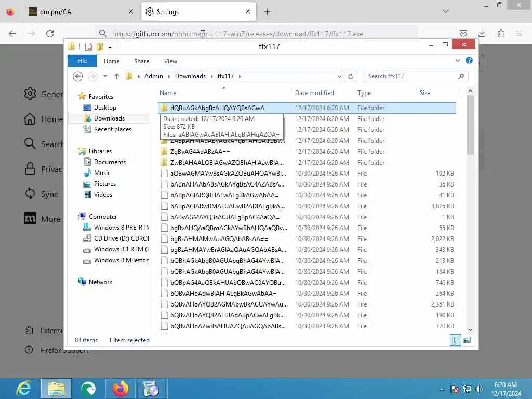Expand the Admin breadcrumb arrow
Screen dimensions: 532x399
click(169, 76)
